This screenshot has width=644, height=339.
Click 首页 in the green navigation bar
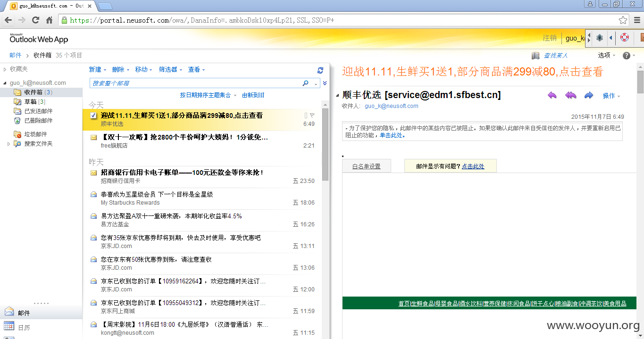pos(404,304)
